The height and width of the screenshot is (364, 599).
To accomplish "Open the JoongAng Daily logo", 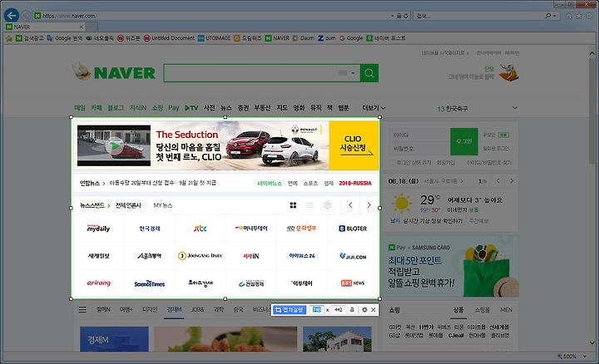I will click(x=200, y=256).
